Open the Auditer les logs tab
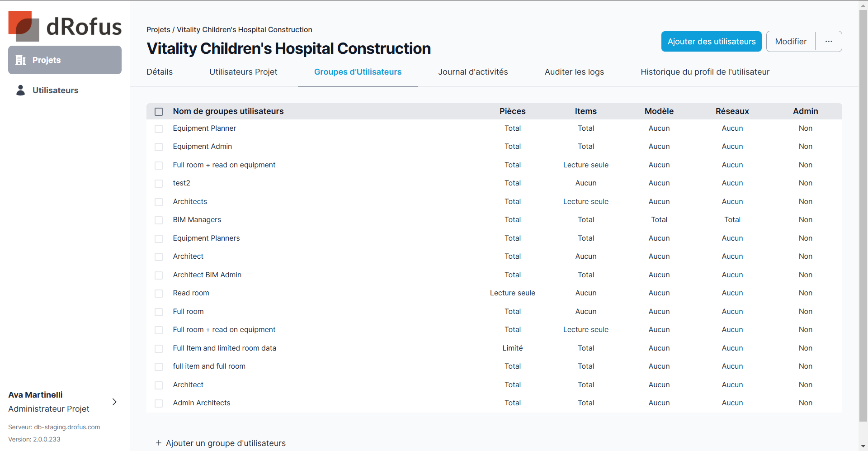The height and width of the screenshot is (451, 868). pyautogui.click(x=574, y=72)
